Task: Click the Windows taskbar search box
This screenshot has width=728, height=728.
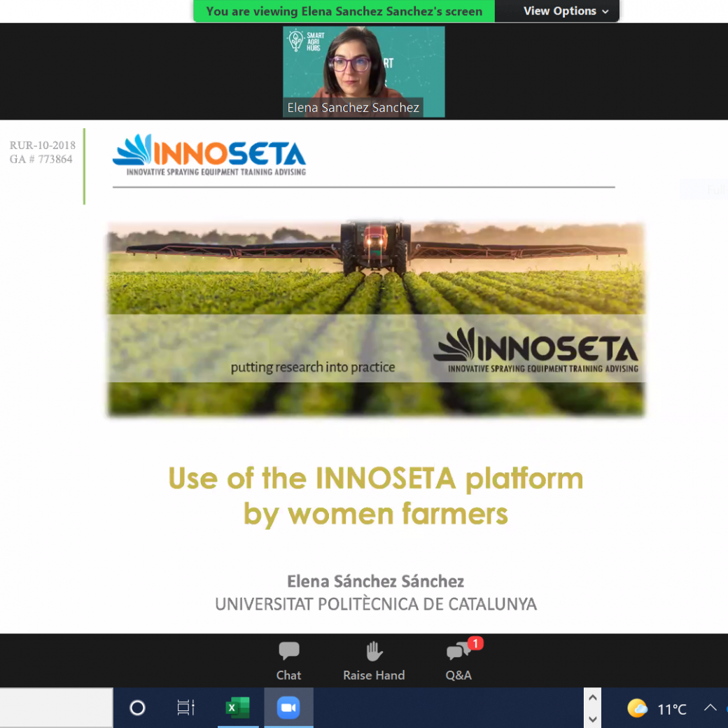Action: pyautogui.click(x=56, y=708)
